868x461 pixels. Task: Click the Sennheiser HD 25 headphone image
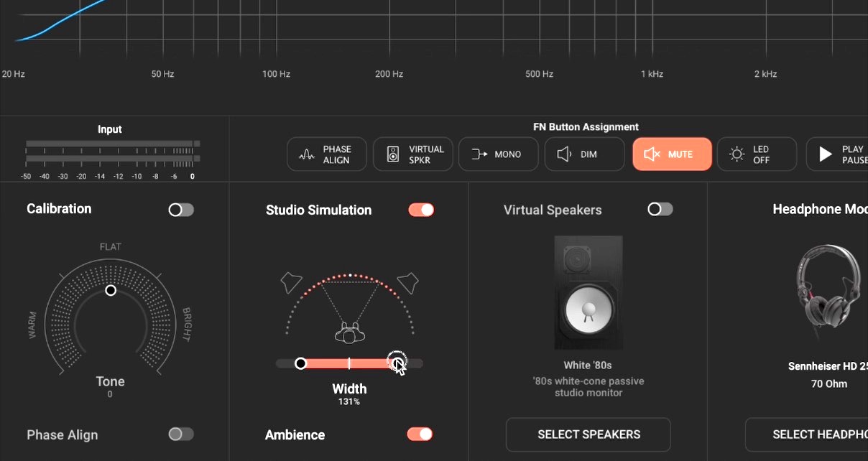(x=826, y=287)
